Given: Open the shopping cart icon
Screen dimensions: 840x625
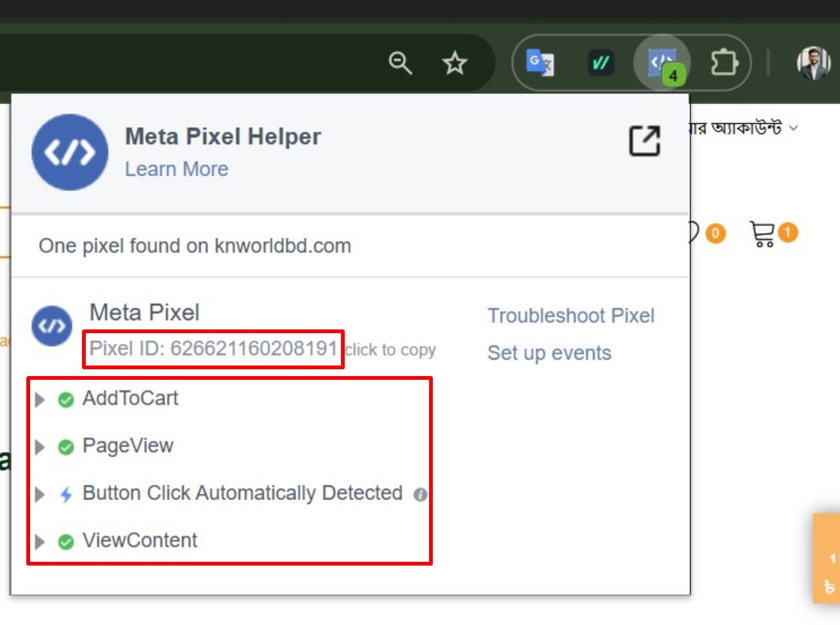Looking at the screenshot, I should coord(762,235).
